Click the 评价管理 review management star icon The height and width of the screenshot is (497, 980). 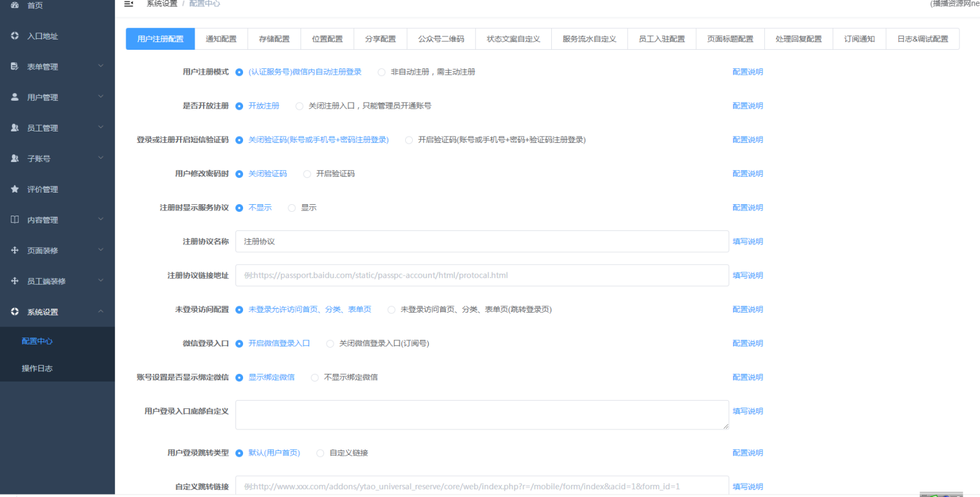pos(16,189)
